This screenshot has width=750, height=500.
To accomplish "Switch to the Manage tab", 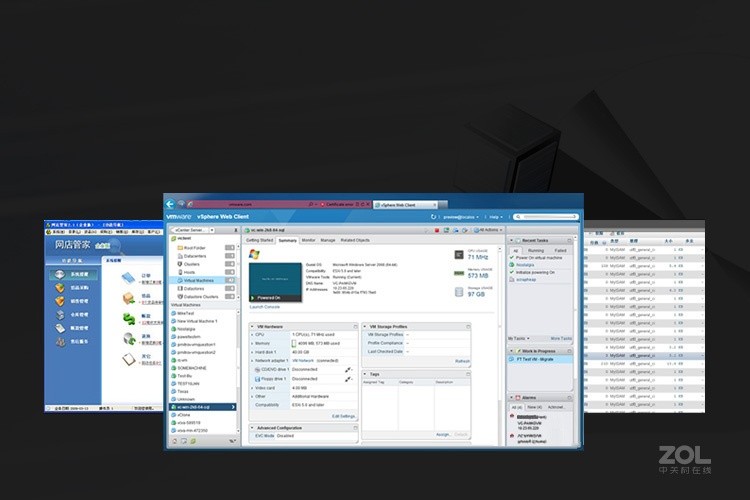I will [x=328, y=240].
